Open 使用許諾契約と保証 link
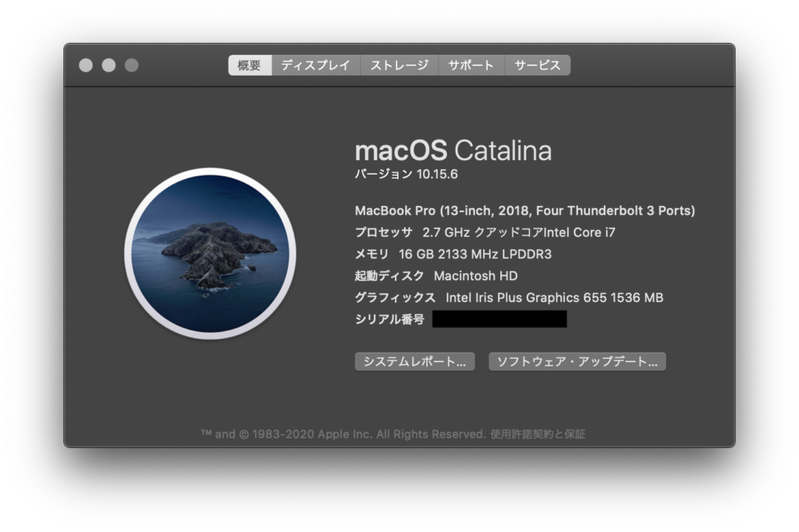The height and width of the screenshot is (532, 799). pos(538,434)
